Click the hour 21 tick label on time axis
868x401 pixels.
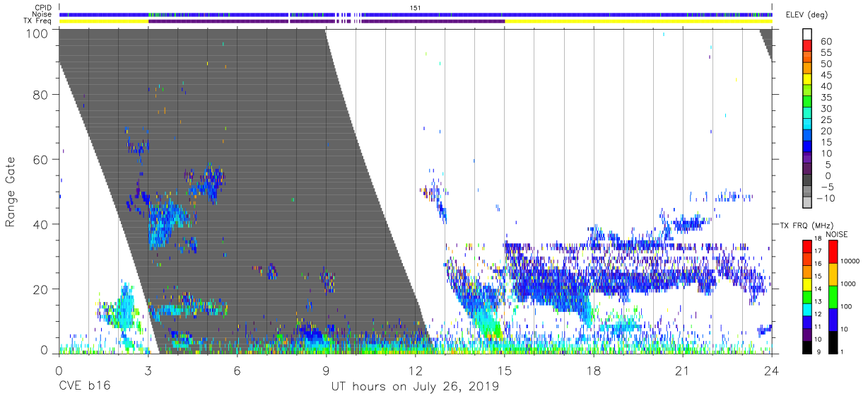point(683,371)
